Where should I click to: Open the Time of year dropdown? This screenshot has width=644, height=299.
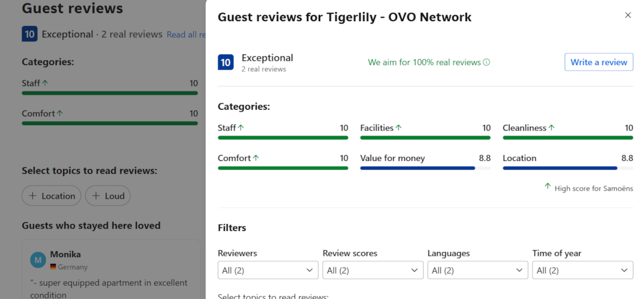tap(582, 271)
